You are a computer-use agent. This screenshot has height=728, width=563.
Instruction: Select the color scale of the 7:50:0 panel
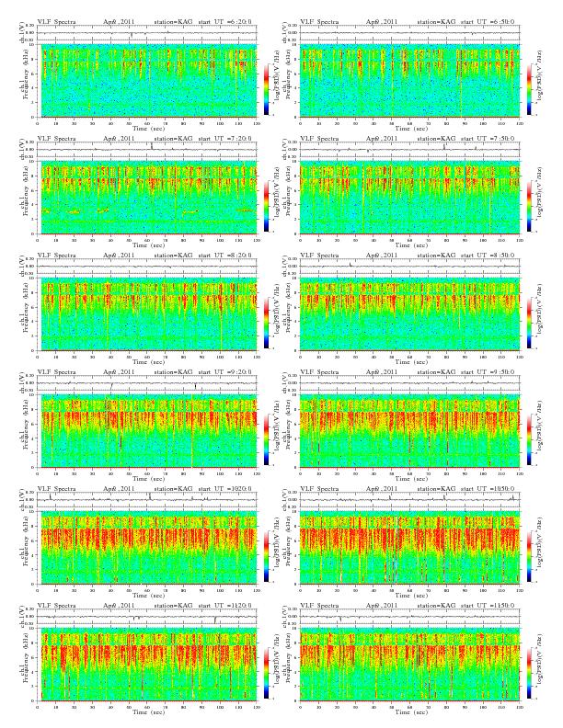point(530,206)
